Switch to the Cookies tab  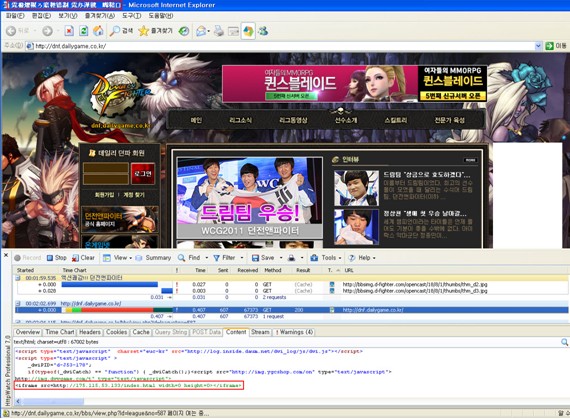[x=117, y=332]
